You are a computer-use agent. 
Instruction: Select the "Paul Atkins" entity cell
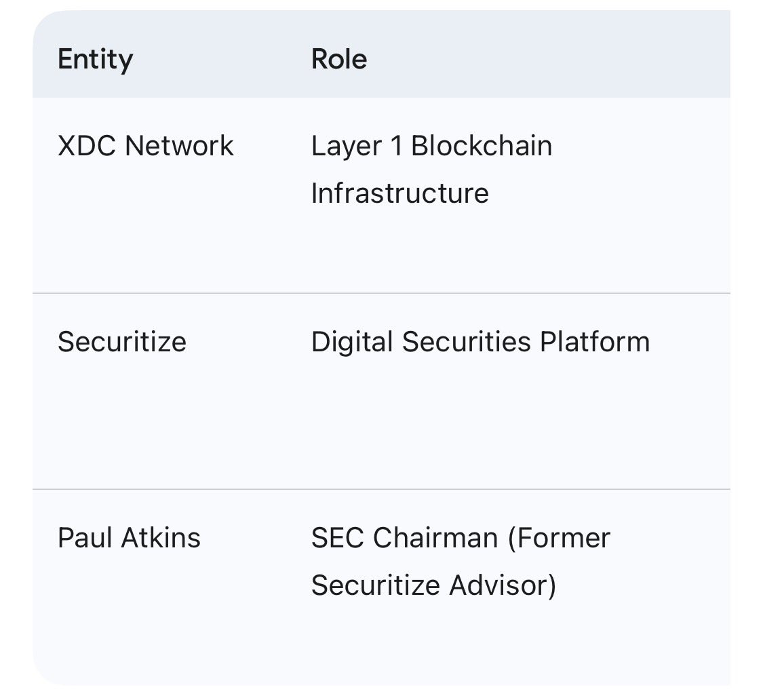pyautogui.click(x=129, y=538)
